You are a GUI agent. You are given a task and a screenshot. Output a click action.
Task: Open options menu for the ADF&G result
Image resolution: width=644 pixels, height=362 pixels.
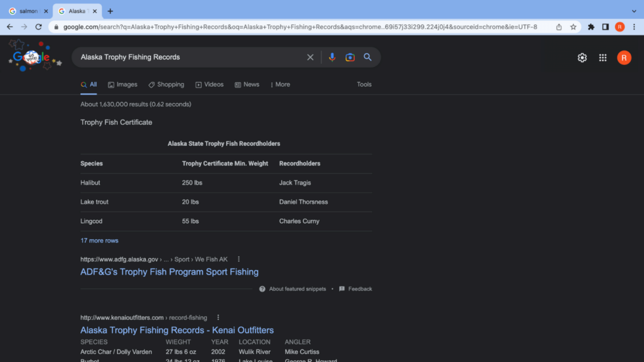coord(239,260)
